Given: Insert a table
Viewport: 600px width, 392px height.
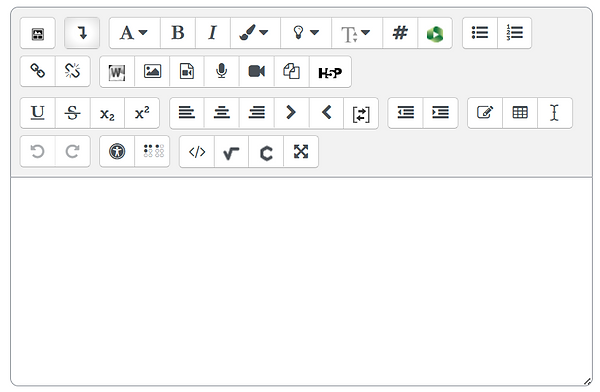Looking at the screenshot, I should (x=520, y=113).
